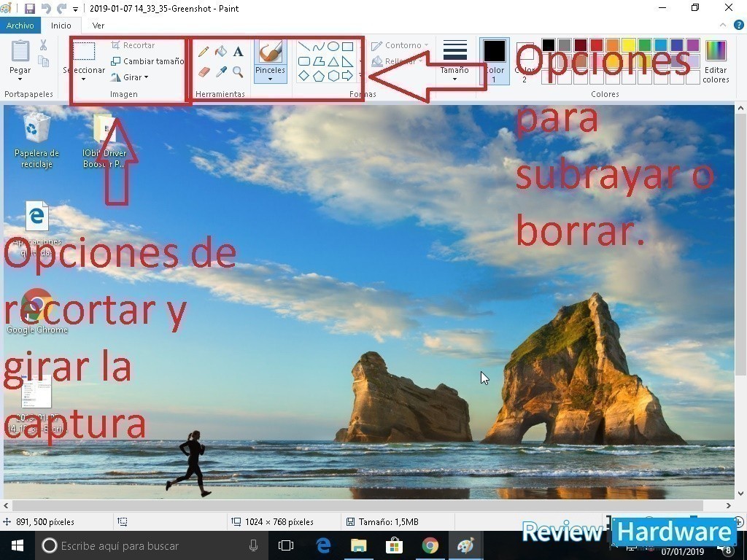Choose the right triangle shape
The image size is (747, 560).
pyautogui.click(x=348, y=61)
